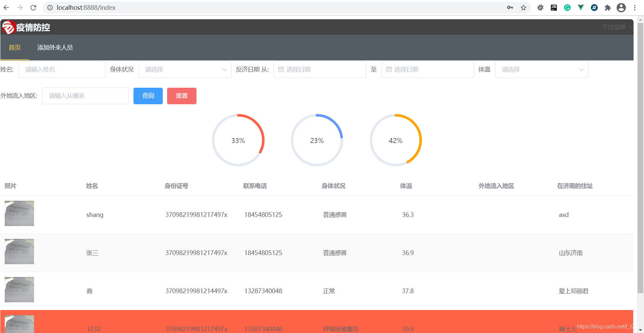Viewport: 644px width, 333px height.
Task: Open the extensions puzzle menu
Action: (608, 7)
